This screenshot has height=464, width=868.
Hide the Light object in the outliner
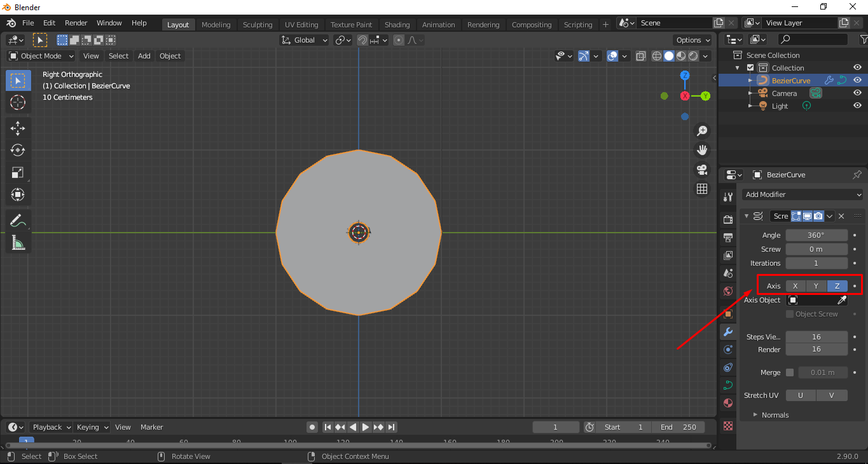coord(857,106)
